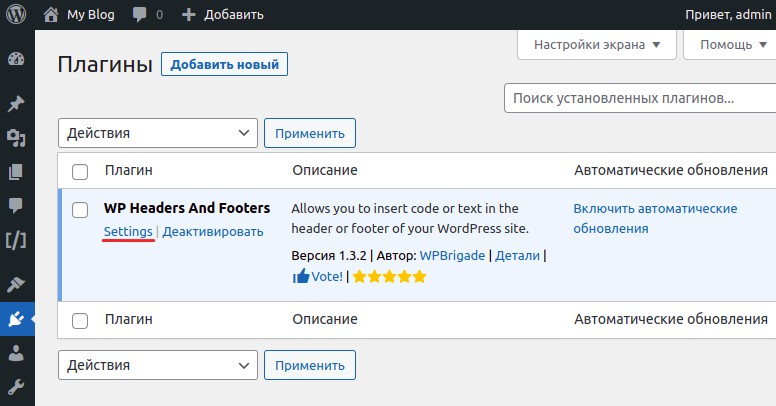
Task: Click the Плагины page heading
Action: 105,64
